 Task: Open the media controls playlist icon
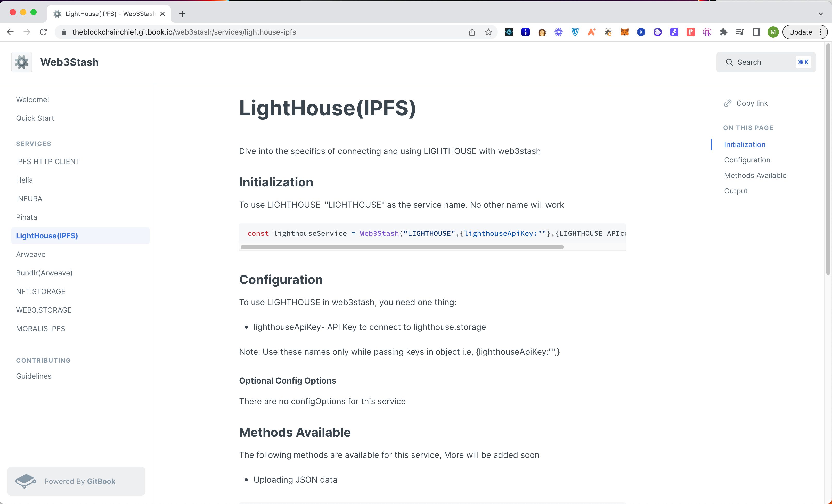(x=740, y=32)
